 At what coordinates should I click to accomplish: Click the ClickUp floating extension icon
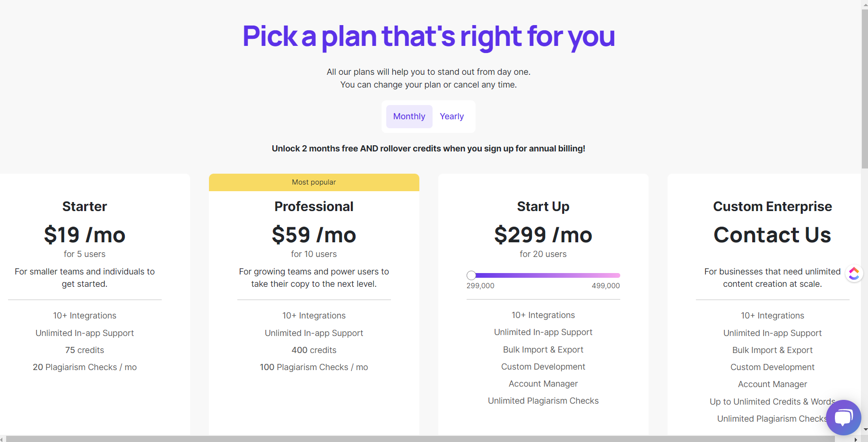(854, 273)
